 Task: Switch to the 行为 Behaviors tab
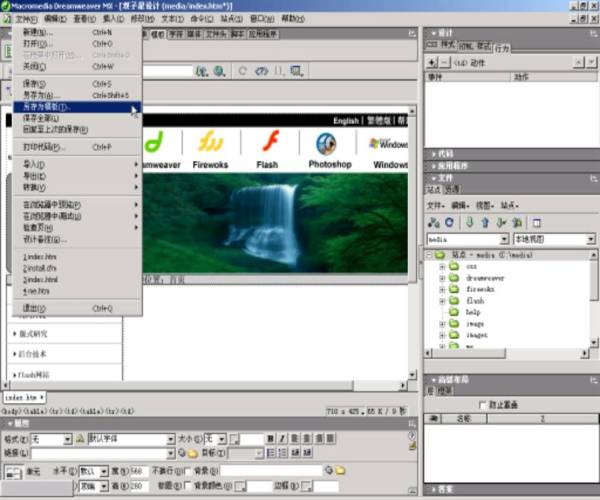tap(502, 49)
